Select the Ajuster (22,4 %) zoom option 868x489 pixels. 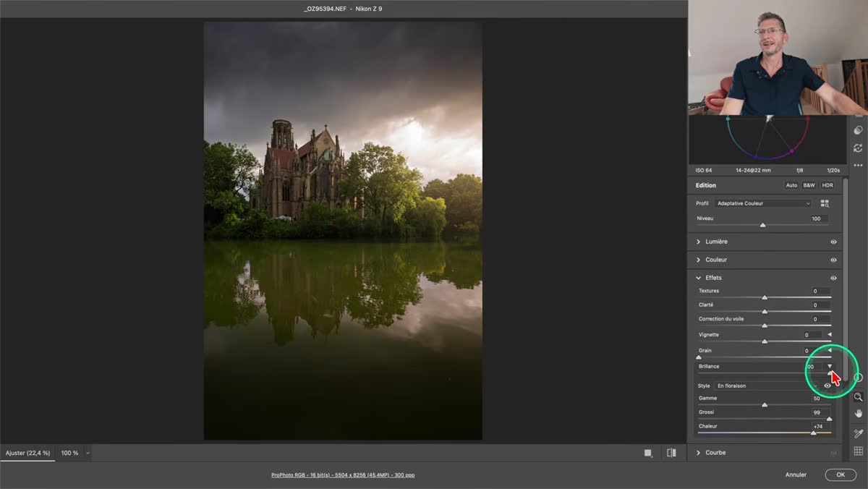[x=27, y=453]
